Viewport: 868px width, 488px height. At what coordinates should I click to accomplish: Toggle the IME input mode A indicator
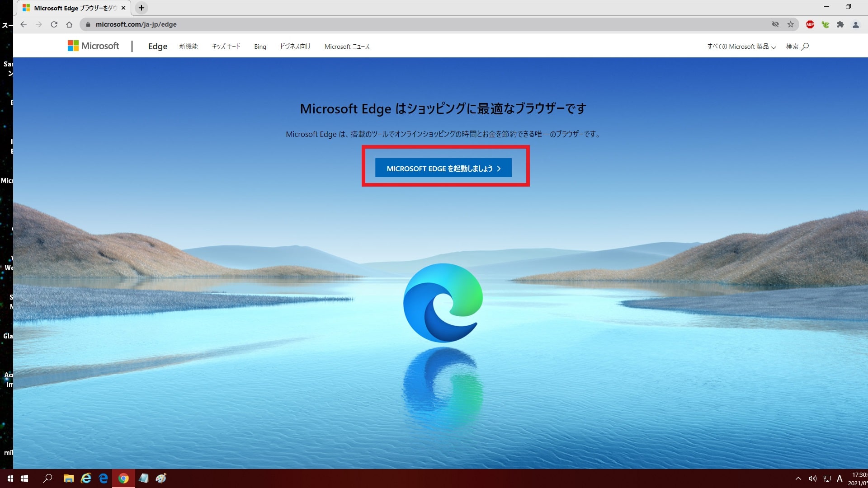point(840,479)
